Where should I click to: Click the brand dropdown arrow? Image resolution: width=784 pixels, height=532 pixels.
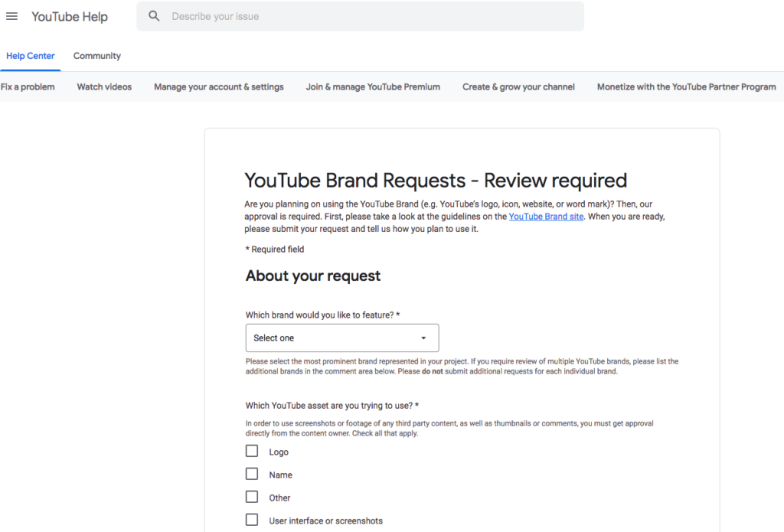(423, 338)
